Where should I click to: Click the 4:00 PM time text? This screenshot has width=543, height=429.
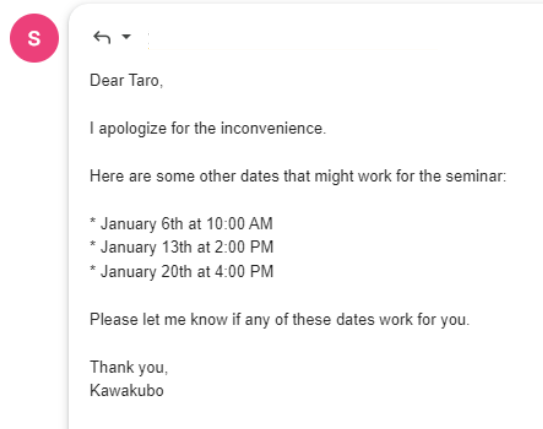point(244,271)
